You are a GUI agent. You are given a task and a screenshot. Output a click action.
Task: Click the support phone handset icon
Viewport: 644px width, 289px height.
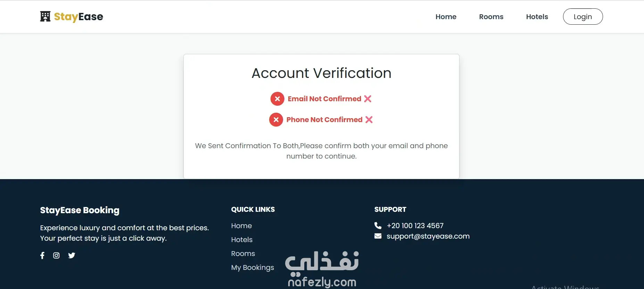coord(378,225)
